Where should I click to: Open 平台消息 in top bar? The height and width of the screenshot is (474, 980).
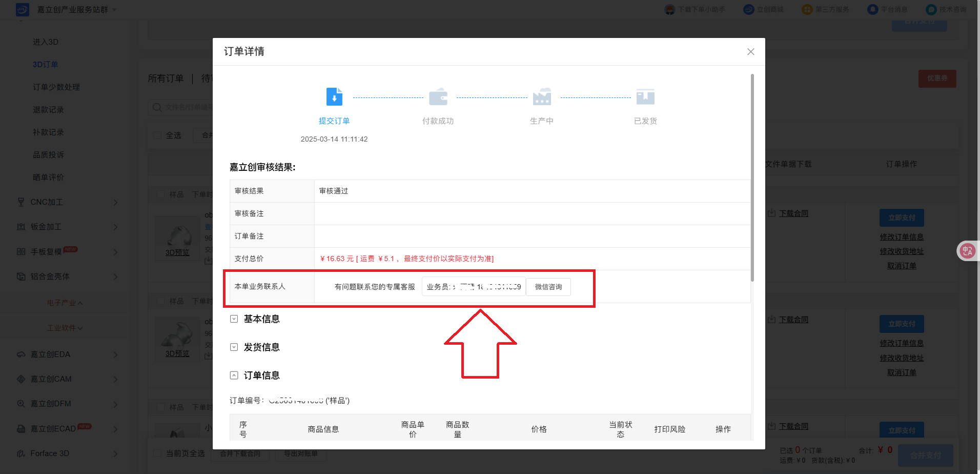(888, 9)
